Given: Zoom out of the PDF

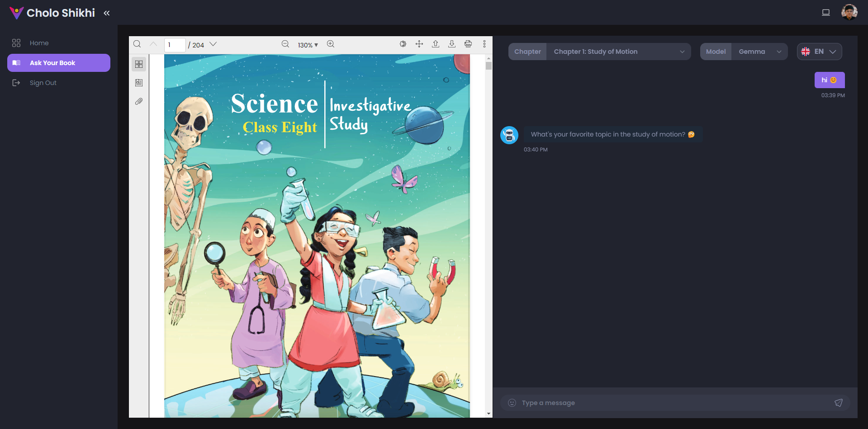Looking at the screenshot, I should tap(285, 44).
